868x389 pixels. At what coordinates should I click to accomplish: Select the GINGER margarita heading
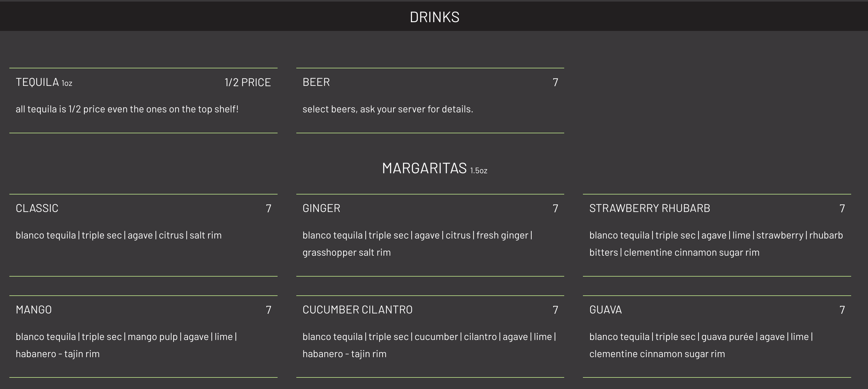point(322,208)
